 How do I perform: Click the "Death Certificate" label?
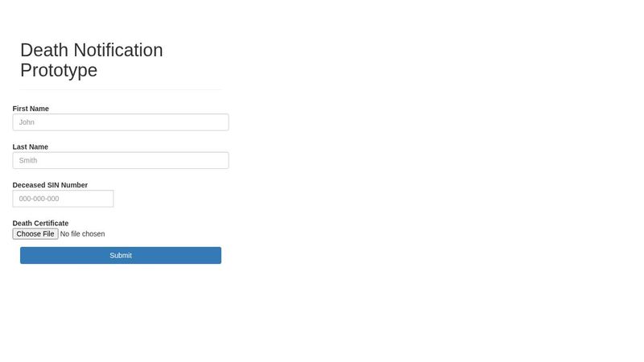[40, 224]
